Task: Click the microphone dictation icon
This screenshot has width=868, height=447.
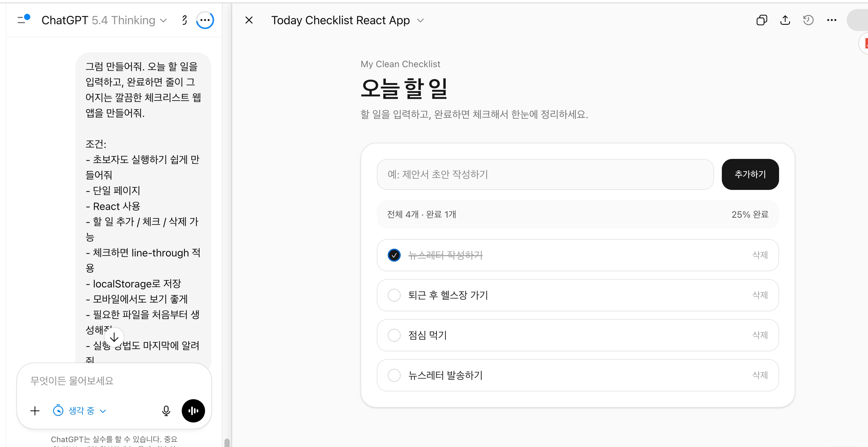Action: [166, 411]
